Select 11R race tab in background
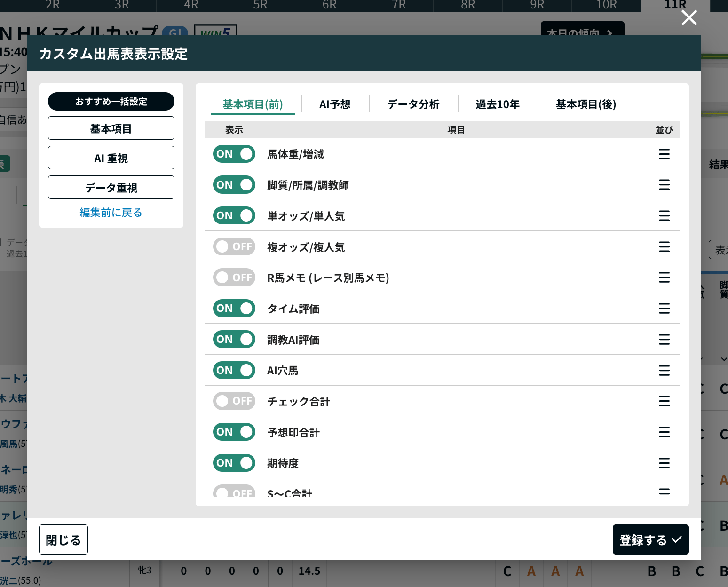Image resolution: width=728 pixels, height=587 pixels. (675, 5)
